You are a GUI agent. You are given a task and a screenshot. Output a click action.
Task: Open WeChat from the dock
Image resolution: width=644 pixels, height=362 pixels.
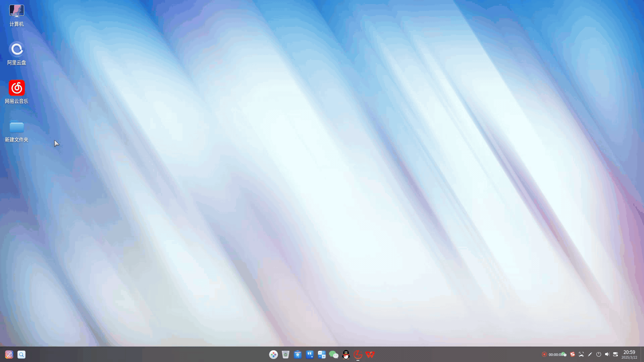pos(334,354)
